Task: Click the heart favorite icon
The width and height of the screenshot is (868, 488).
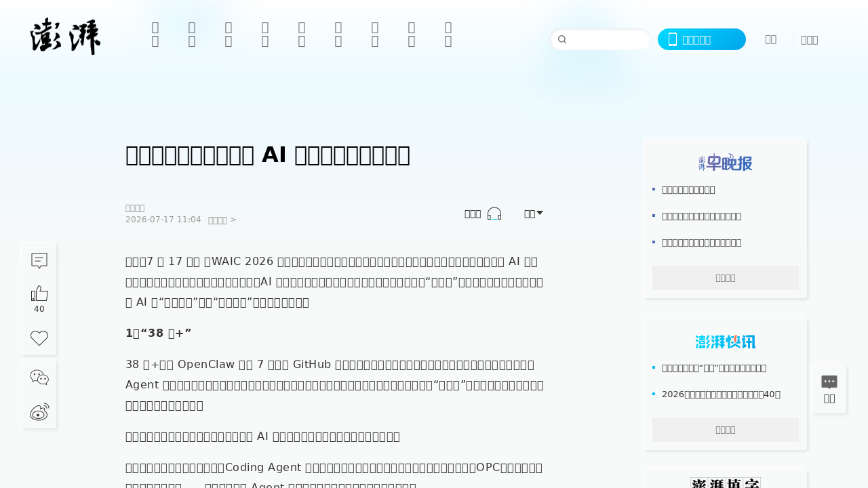Action: point(39,338)
